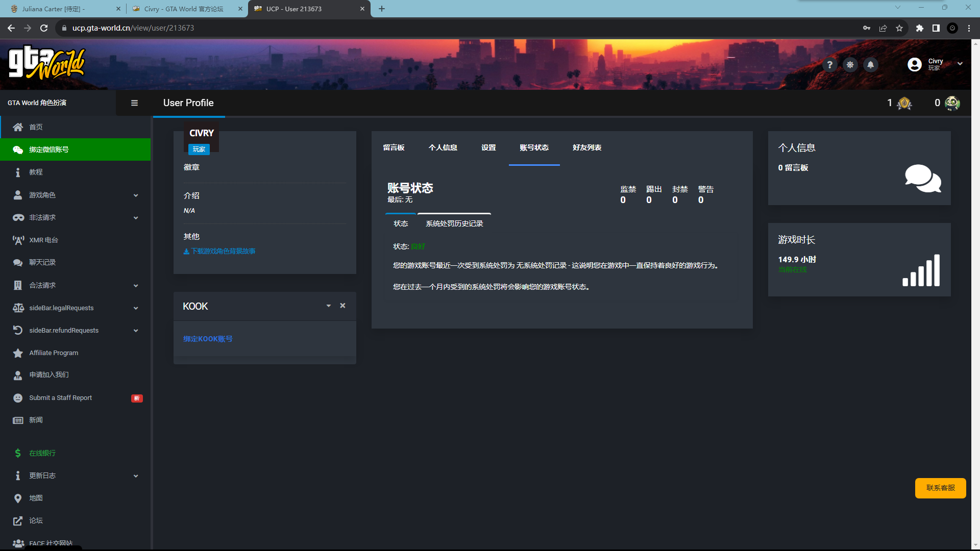Click the saved passwords key icon
This screenshot has width=980, height=551.
pos(867,28)
